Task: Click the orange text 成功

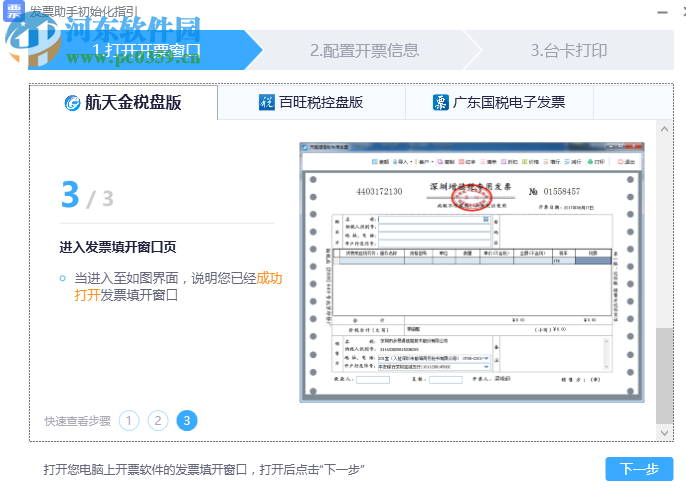Action: tap(269, 278)
